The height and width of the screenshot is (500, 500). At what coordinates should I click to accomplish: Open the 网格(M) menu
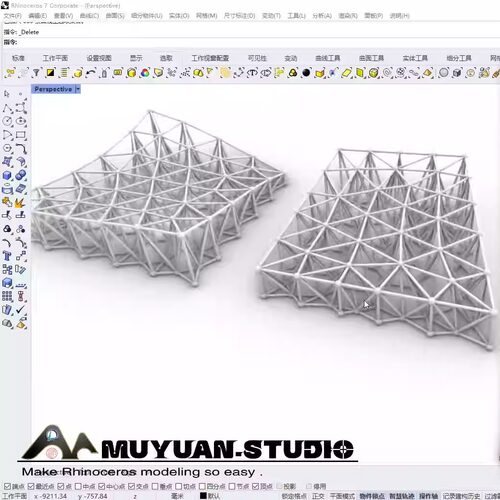(x=206, y=16)
